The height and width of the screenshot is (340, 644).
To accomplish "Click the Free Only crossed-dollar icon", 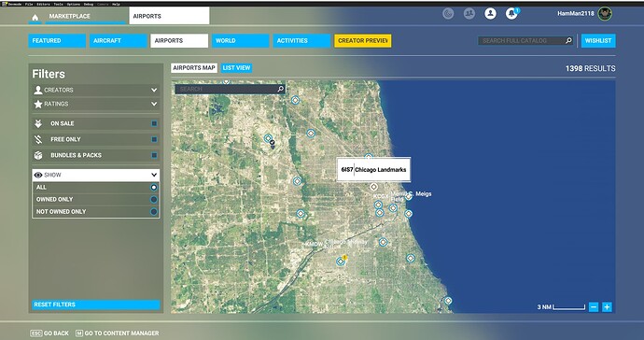I will point(38,139).
